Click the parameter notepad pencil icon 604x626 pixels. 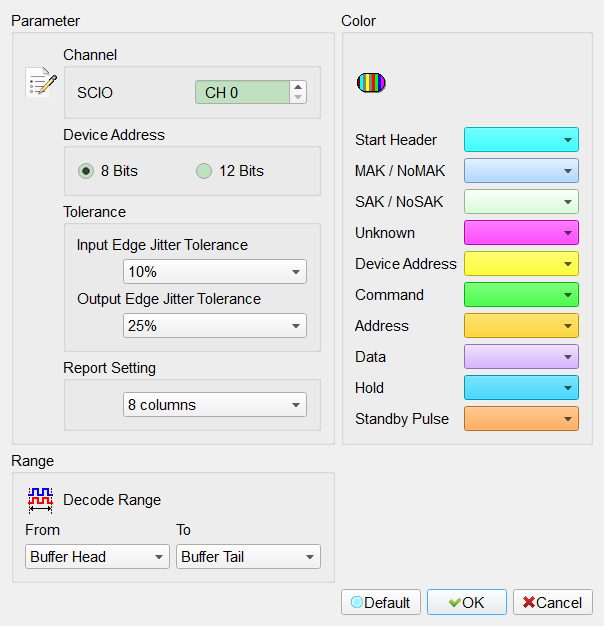[x=41, y=82]
